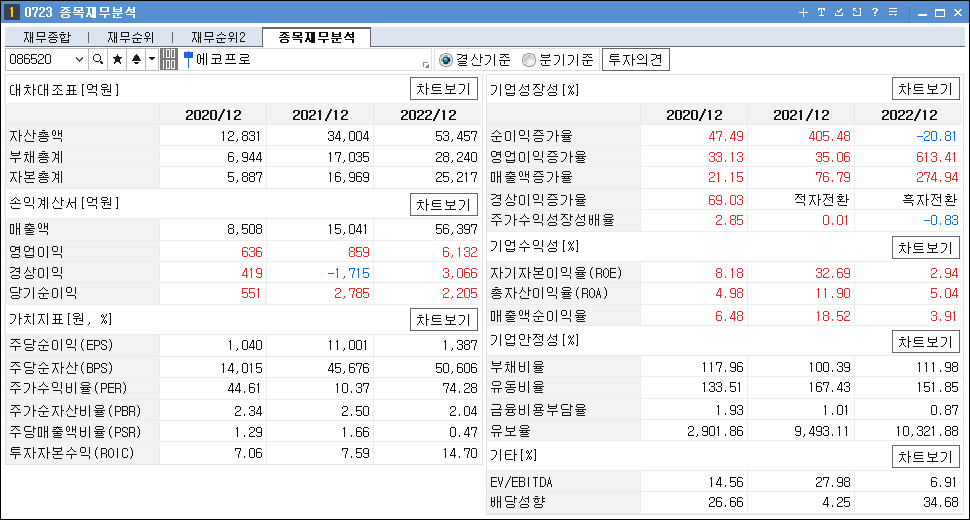Click 차트보기 for 기업성장성

coord(925,89)
